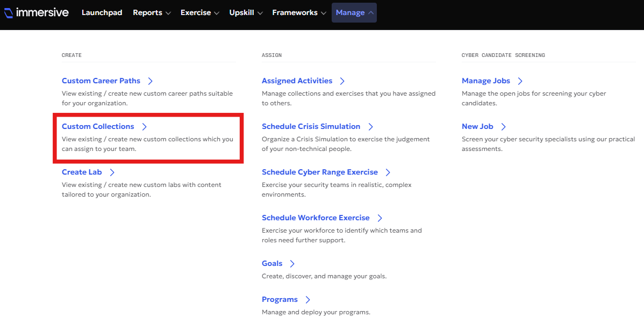Screen dimensions: 644x332
Task: Click chevron beside Reports
Action: click(168, 13)
